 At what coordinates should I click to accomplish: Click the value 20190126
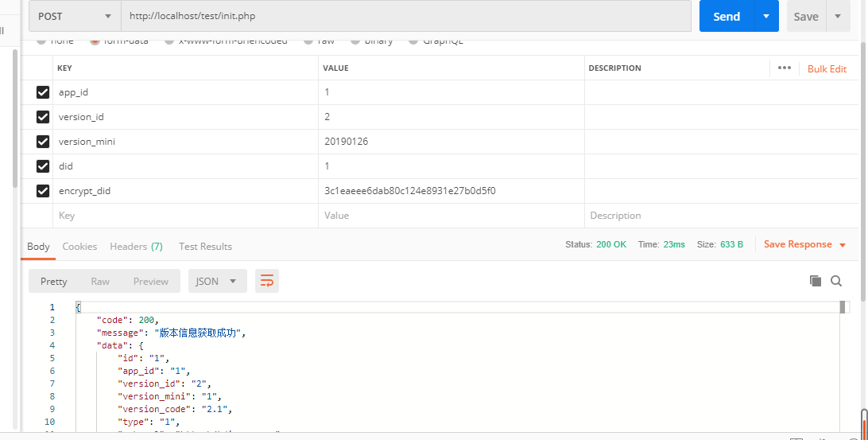tap(347, 142)
